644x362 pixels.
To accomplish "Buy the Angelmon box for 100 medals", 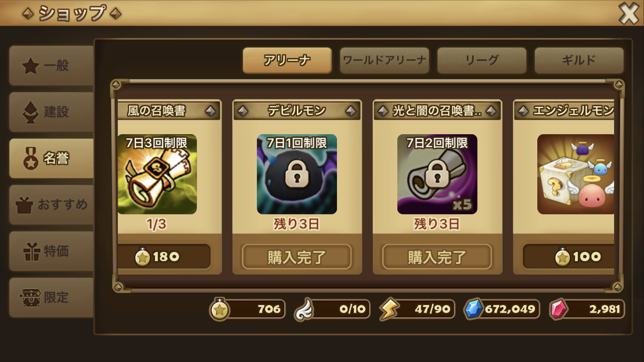I will [x=569, y=257].
